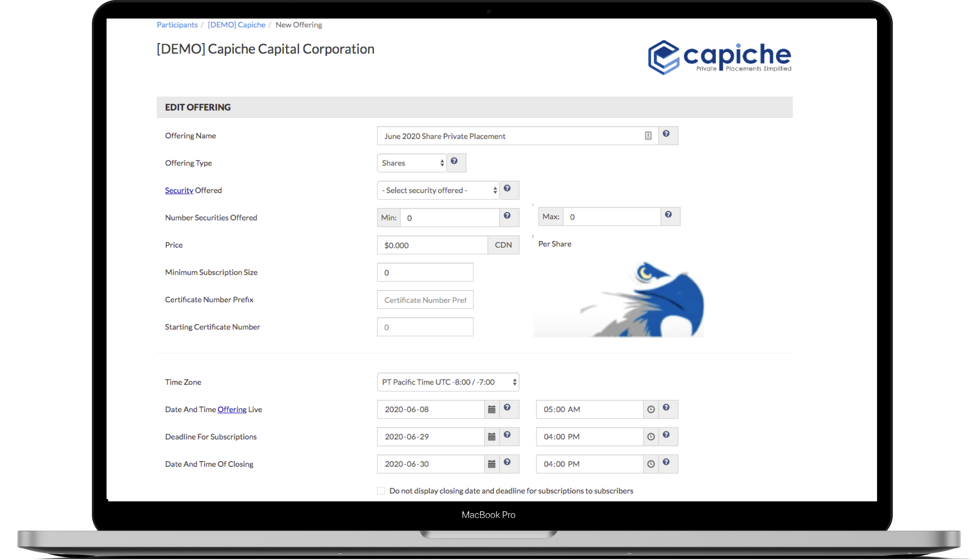Go to Participants breadcrumb
The image size is (978, 560).
click(x=177, y=25)
